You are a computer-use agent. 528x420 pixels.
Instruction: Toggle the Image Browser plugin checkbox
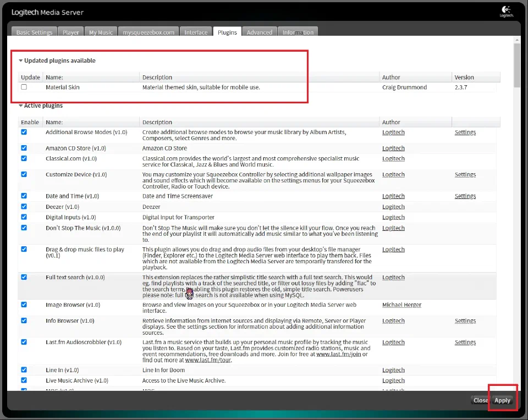click(x=24, y=305)
